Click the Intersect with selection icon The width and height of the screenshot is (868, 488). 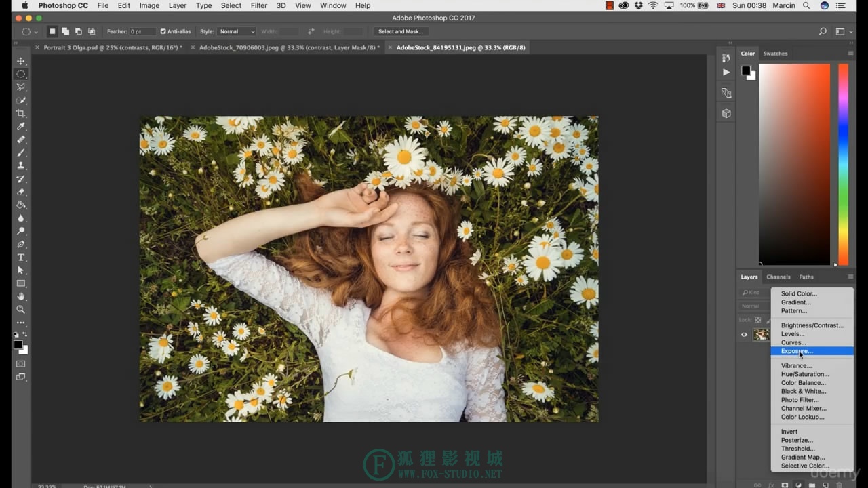[92, 31]
